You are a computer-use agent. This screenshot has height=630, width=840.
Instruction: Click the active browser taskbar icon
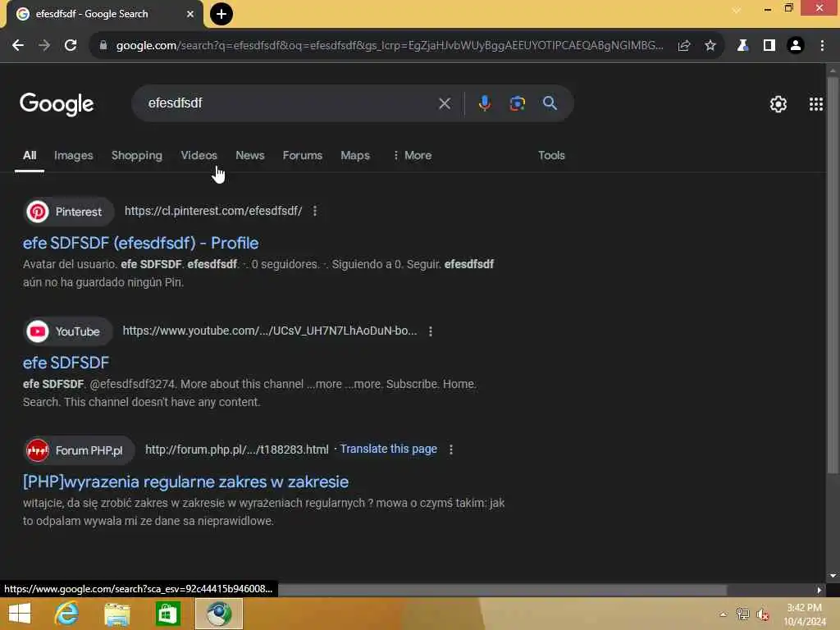[218, 614]
